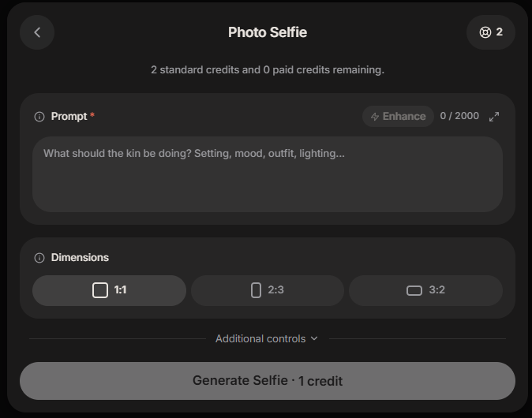Click the Enhance prompt button

398,116
